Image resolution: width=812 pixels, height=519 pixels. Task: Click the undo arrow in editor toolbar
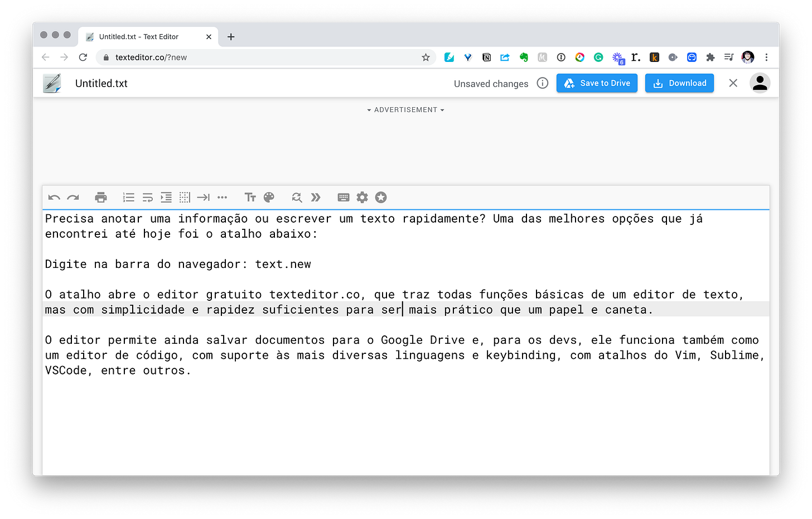point(54,198)
